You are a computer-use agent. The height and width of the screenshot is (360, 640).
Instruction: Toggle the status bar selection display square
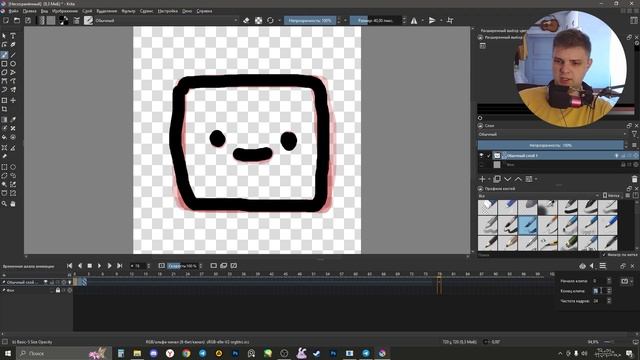[x=5, y=342]
